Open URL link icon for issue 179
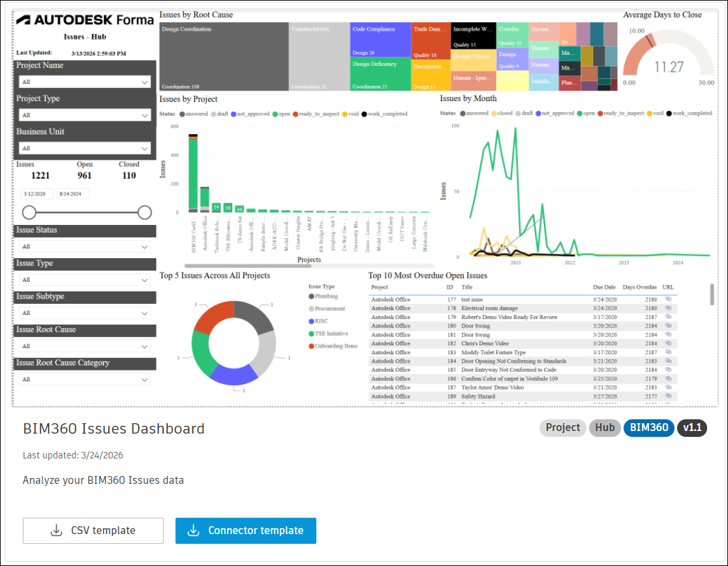The width and height of the screenshot is (728, 566). (x=668, y=317)
